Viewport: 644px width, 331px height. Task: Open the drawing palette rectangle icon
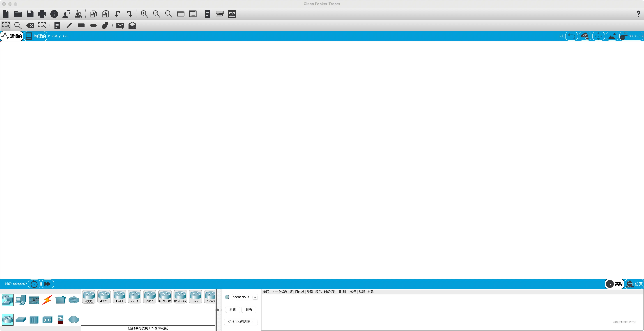pos(181,14)
